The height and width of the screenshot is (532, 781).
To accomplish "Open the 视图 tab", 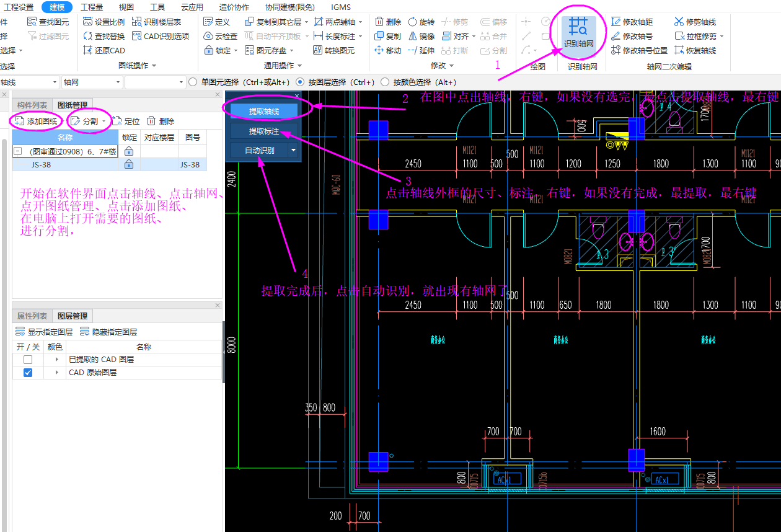I will click(126, 7).
